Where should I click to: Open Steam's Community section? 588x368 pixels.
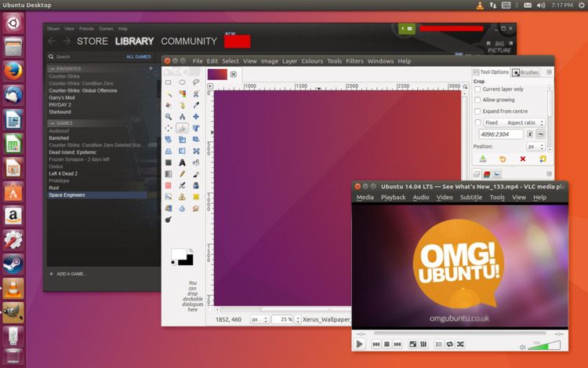(188, 42)
